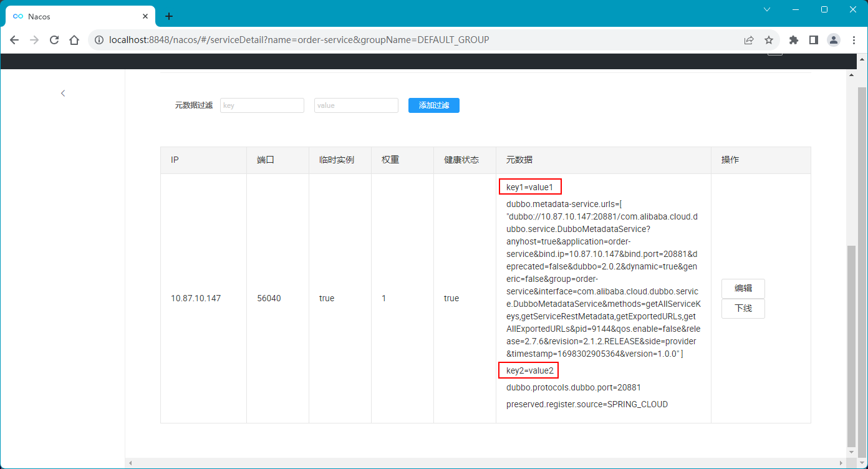The height and width of the screenshot is (469, 868).
Task: Go back to previous page in browser
Action: [x=14, y=40]
